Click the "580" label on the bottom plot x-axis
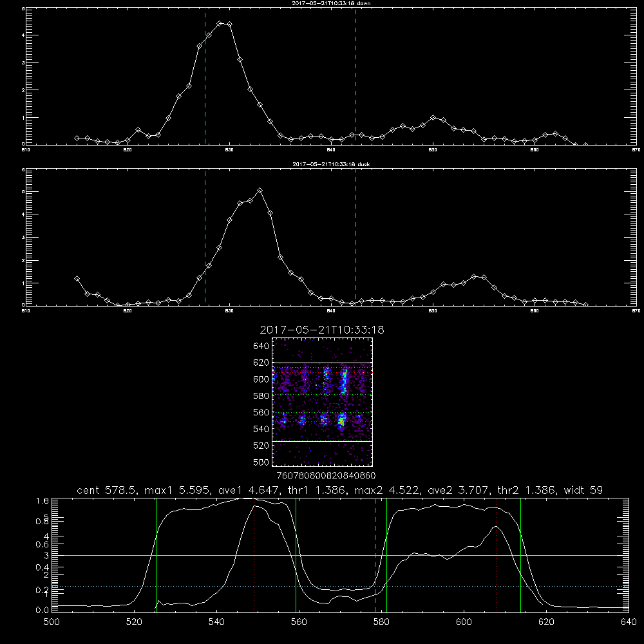 click(381, 622)
